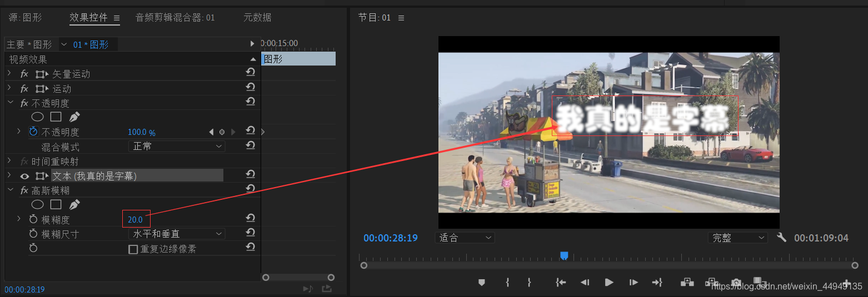Screen dimensions: 868x297
Task: Switch to 元数据 tab
Action: (257, 17)
